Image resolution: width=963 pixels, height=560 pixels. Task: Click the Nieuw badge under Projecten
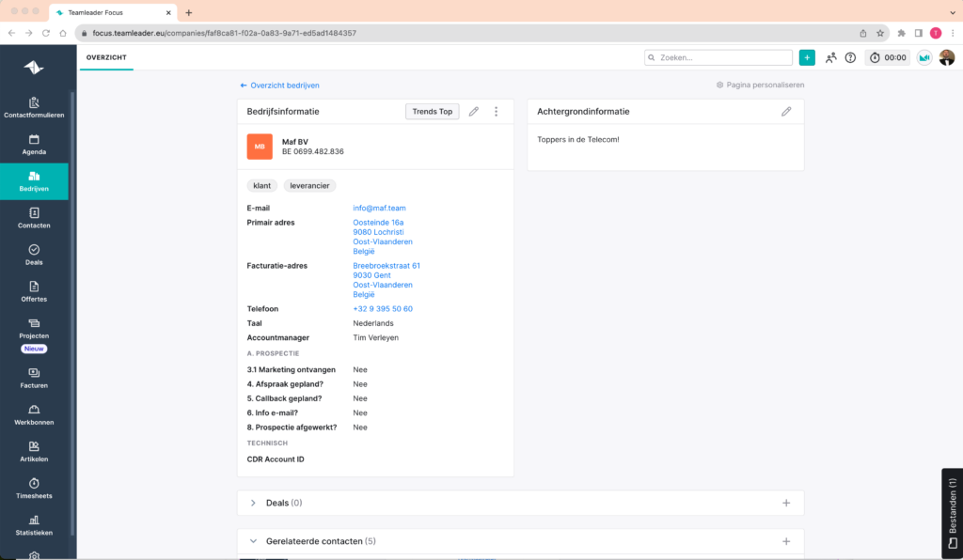(x=34, y=349)
